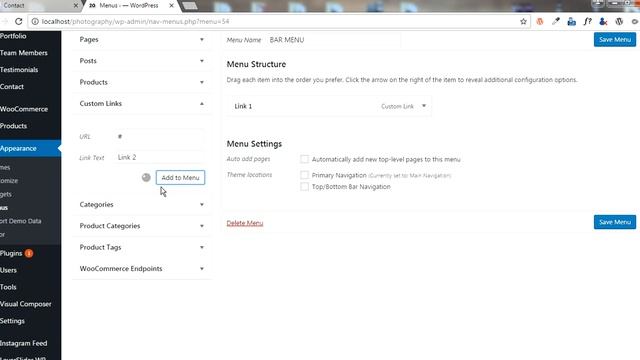Switch to the Contact browser tab

(39, 6)
